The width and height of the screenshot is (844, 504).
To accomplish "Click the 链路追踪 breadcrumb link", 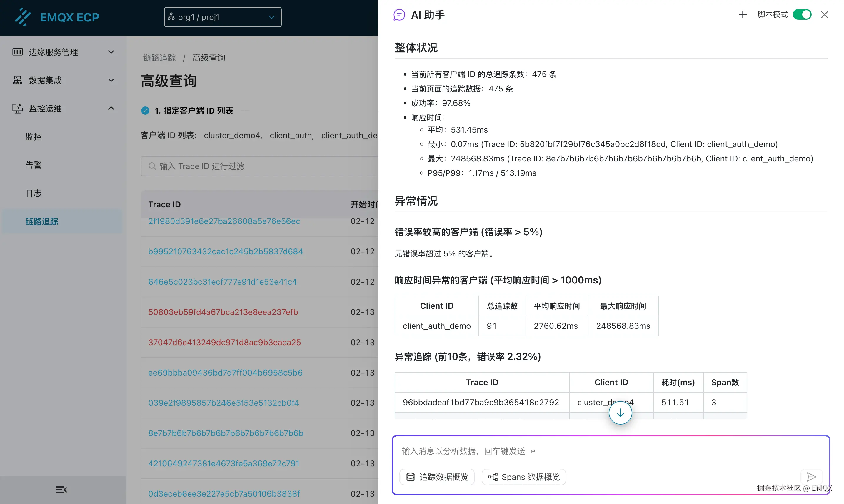I will tap(159, 58).
